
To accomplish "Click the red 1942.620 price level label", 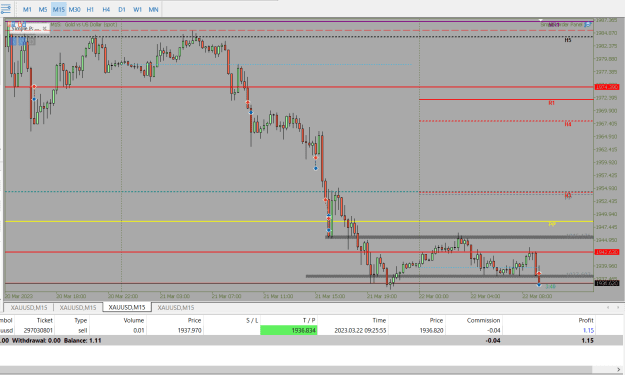I will (607, 252).
